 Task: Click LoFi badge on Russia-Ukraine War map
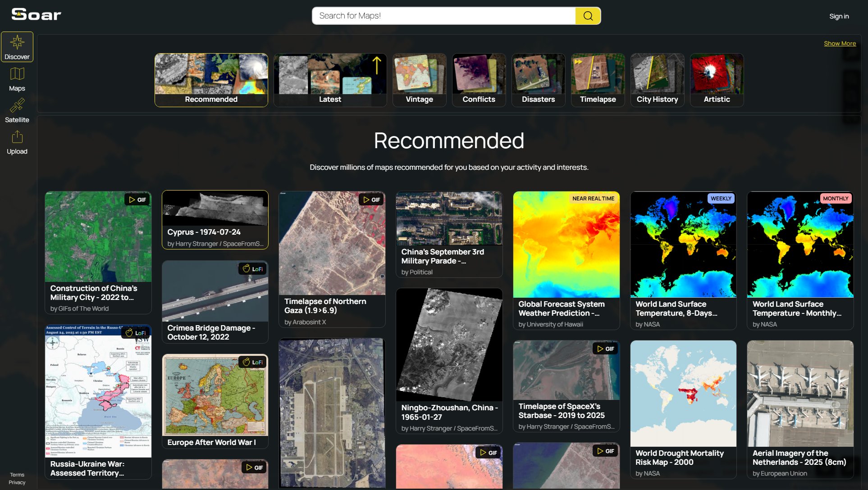point(136,333)
